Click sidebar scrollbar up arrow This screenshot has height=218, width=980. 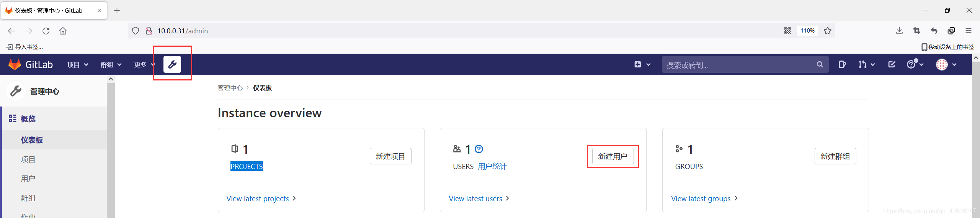click(x=111, y=79)
